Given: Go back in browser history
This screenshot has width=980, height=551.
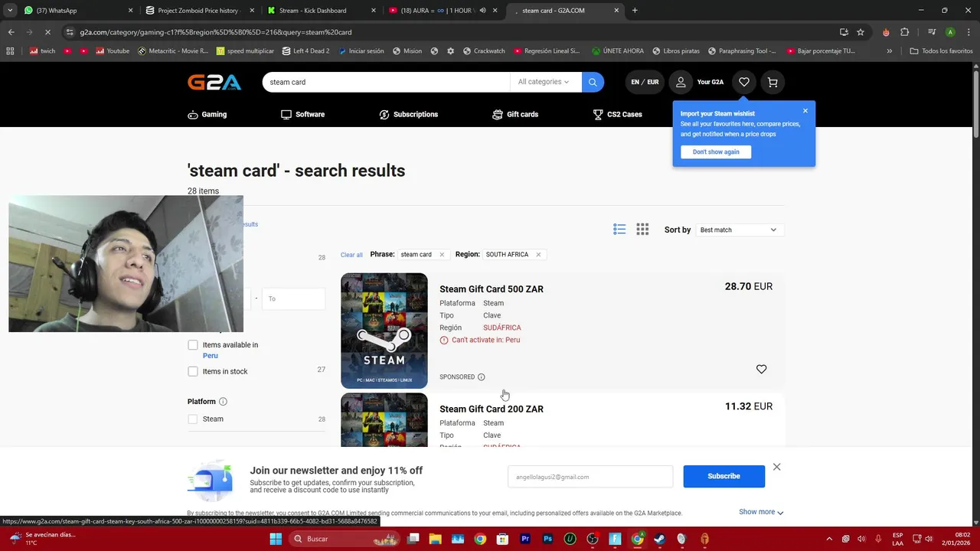Looking at the screenshot, I should point(11,32).
